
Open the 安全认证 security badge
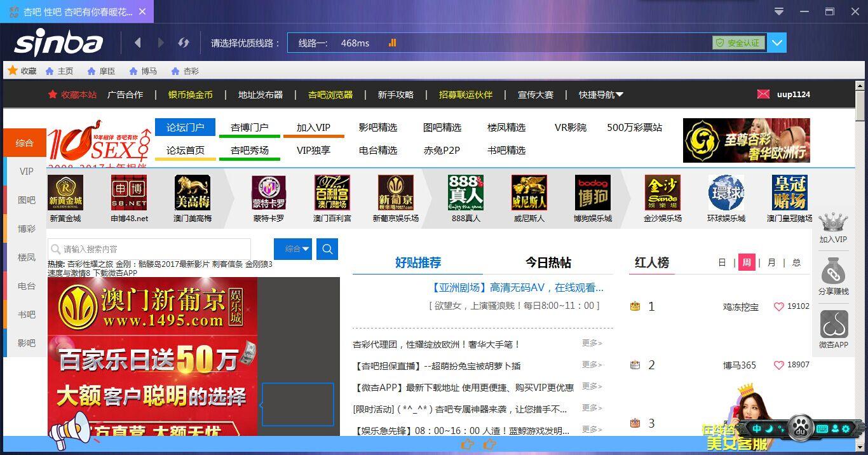738,43
